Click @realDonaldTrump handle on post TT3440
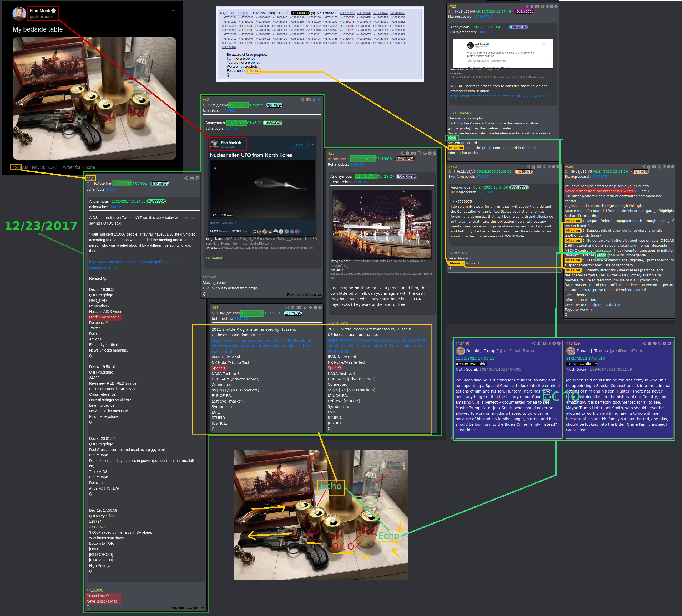The width and height of the screenshot is (682, 616). coord(516,351)
